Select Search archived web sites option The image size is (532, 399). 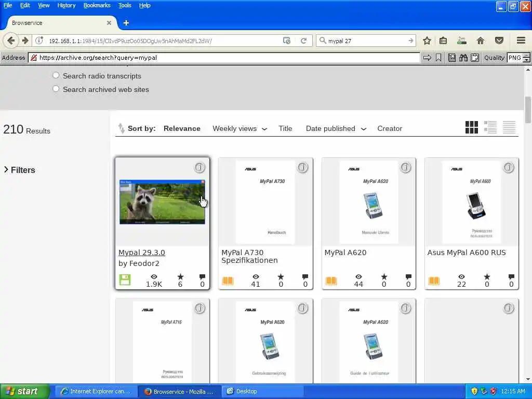pos(56,89)
